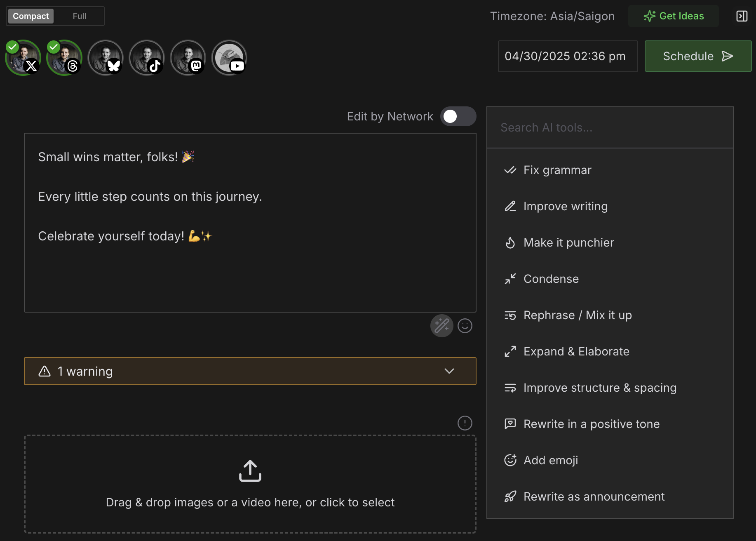
Task: Run the Fix grammar AI tool
Action: click(557, 170)
